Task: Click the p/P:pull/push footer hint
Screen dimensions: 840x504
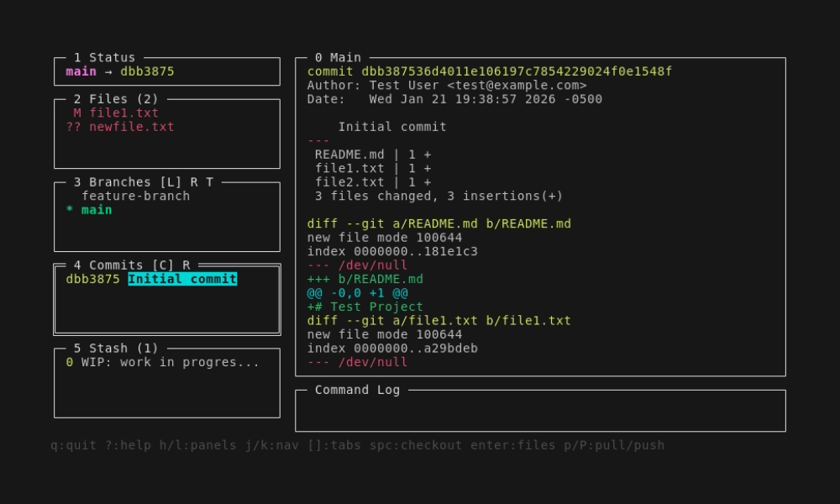Action: click(614, 445)
